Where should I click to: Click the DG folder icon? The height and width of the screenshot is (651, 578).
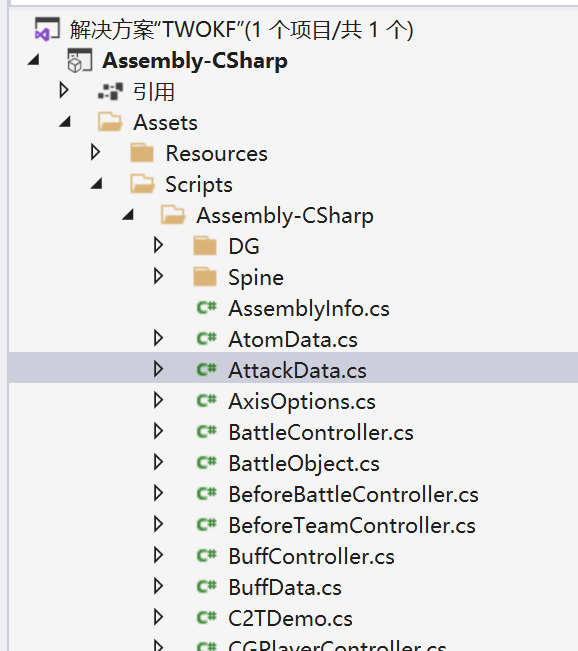205,246
